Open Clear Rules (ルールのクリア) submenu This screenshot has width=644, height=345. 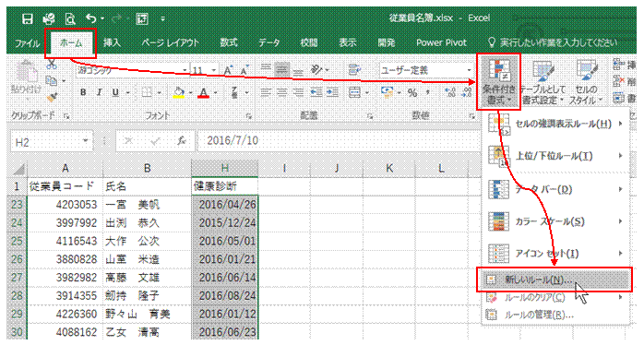click(555, 297)
